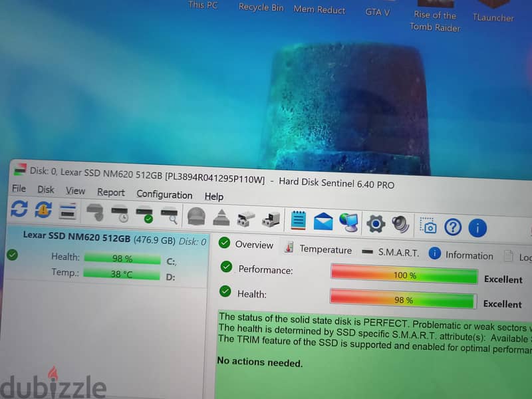
Task: Click the disk list panel toolbar icon
Action: tap(68, 211)
